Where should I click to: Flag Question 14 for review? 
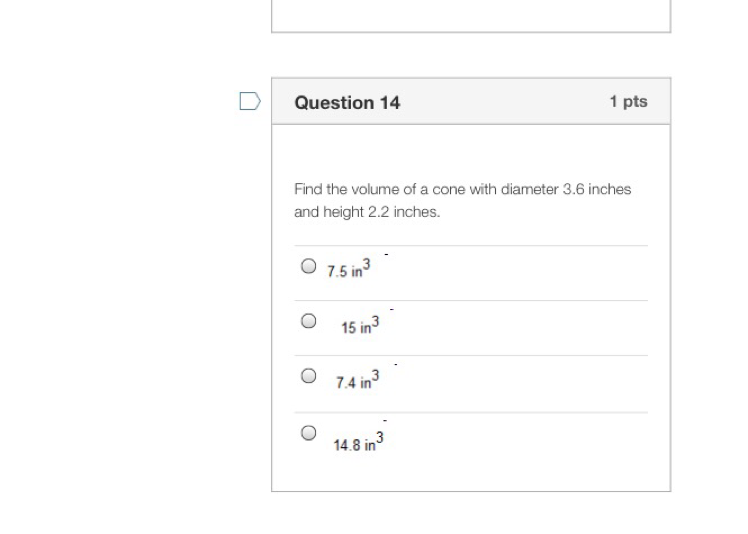[x=250, y=101]
